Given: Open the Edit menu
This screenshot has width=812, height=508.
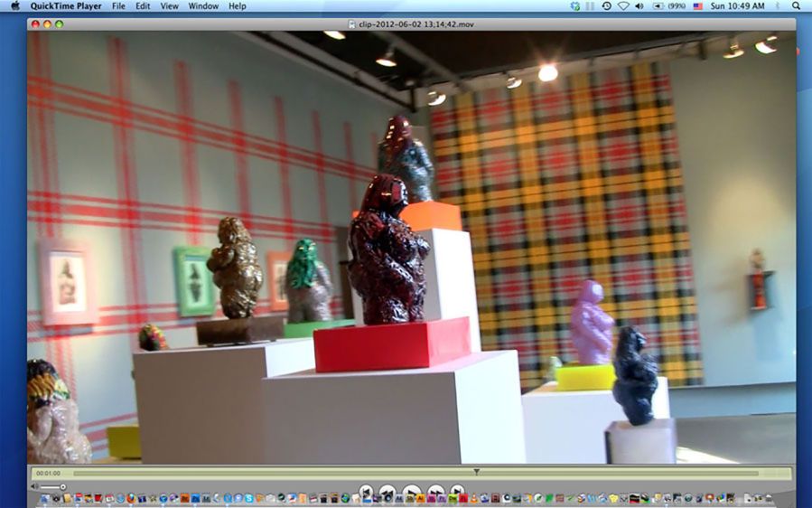Looking at the screenshot, I should point(143,6).
